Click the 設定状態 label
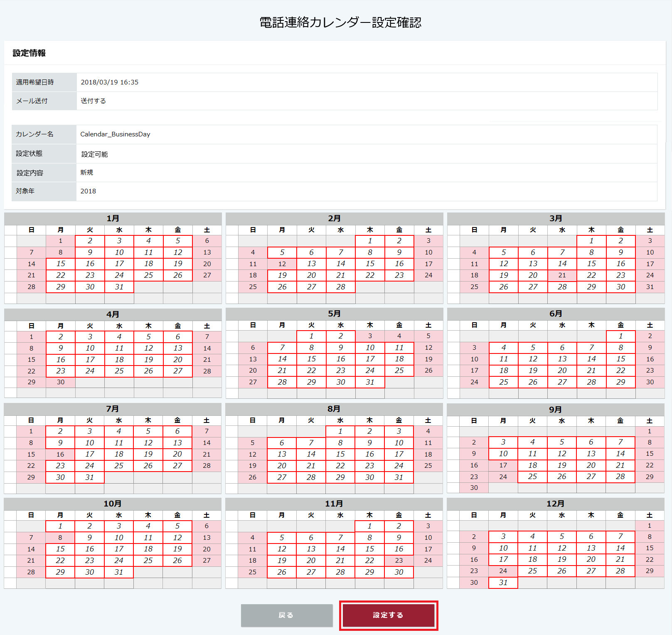 click(x=29, y=153)
